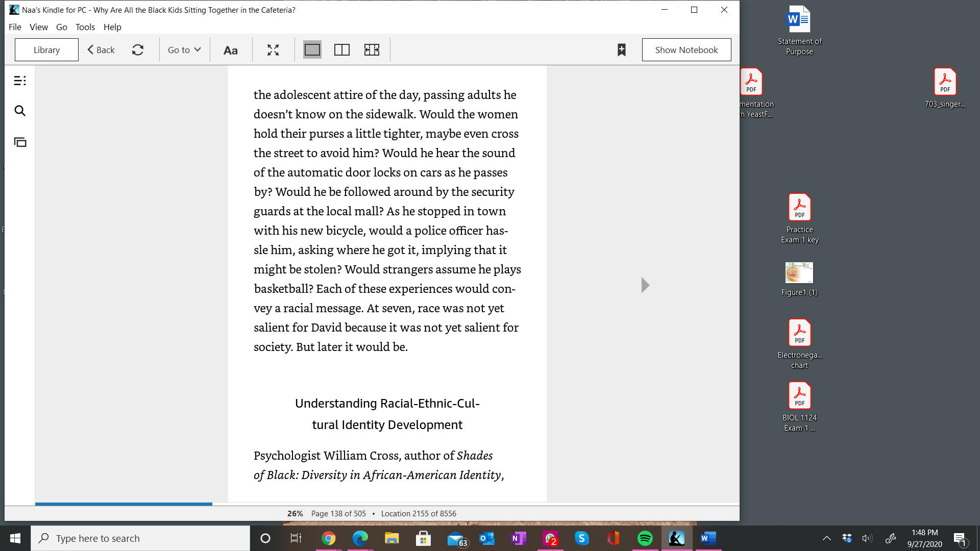Open Electronega... chart PDF on desktop
This screenshot has height=551, width=980.
pyautogui.click(x=799, y=344)
